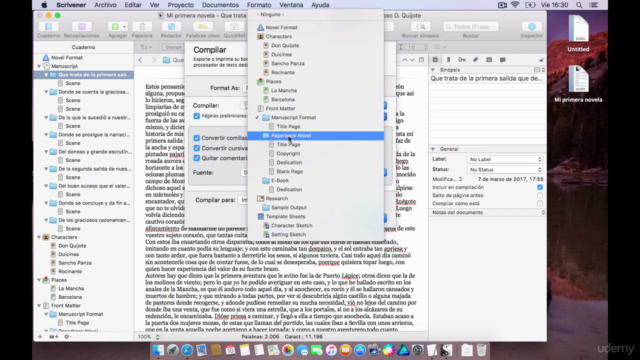Screen dimensions: 640x360
Task: Click the Buscar sinopsis toolbar icon
Action: (x=420, y=27)
